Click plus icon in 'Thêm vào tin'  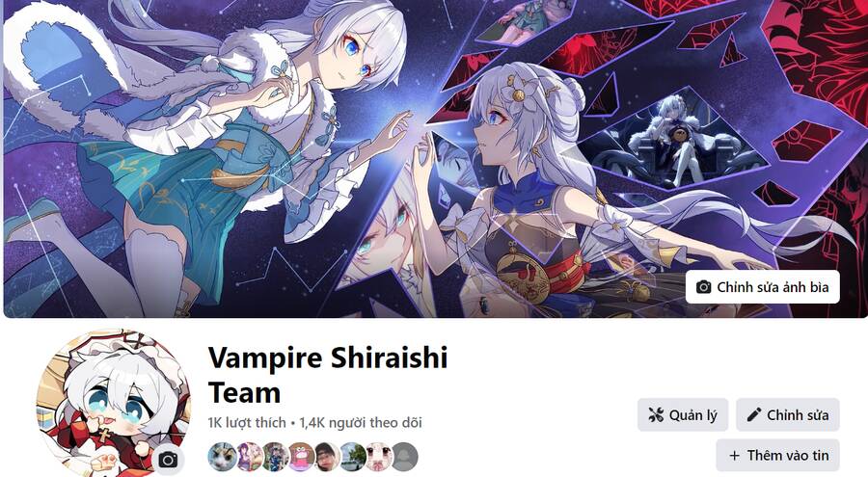tap(735, 456)
